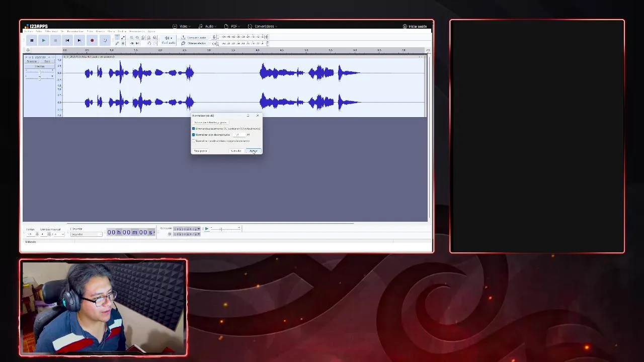Open the Pistas menu

point(90,31)
